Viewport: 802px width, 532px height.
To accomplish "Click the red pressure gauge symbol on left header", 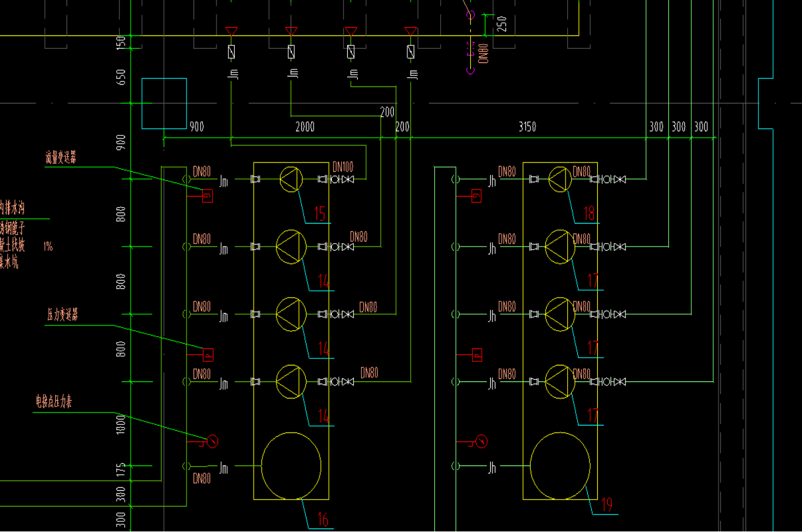I will 212,441.
